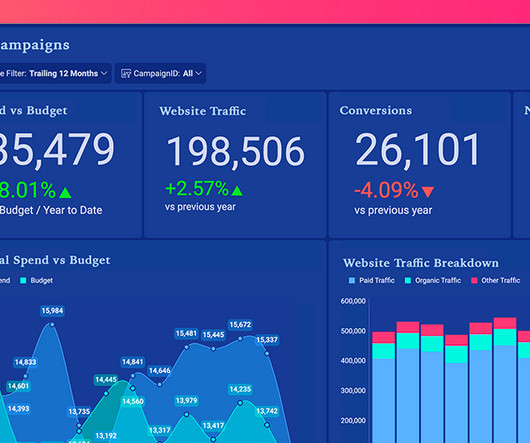Expand the CampaignID chevron arrow
The image size is (530, 443).
(199, 73)
